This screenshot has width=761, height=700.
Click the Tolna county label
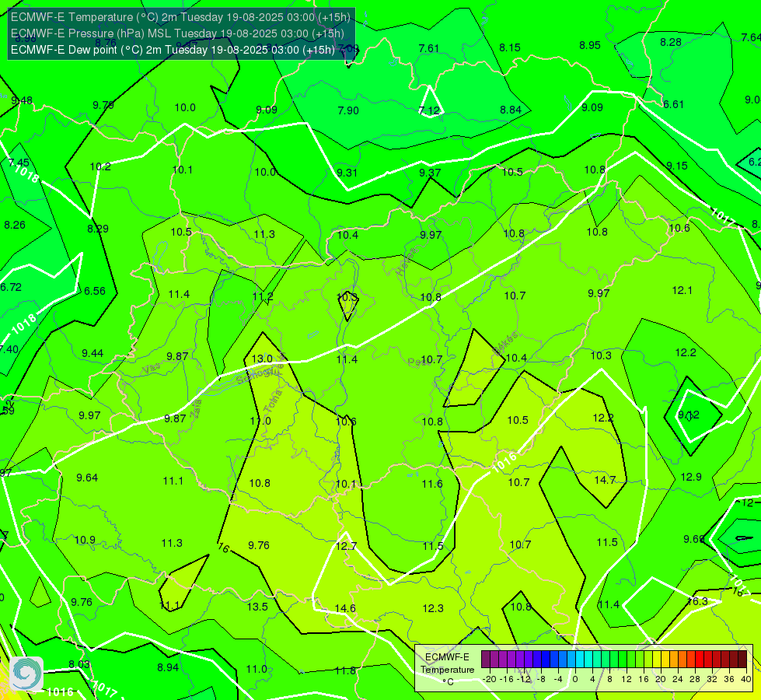[272, 401]
